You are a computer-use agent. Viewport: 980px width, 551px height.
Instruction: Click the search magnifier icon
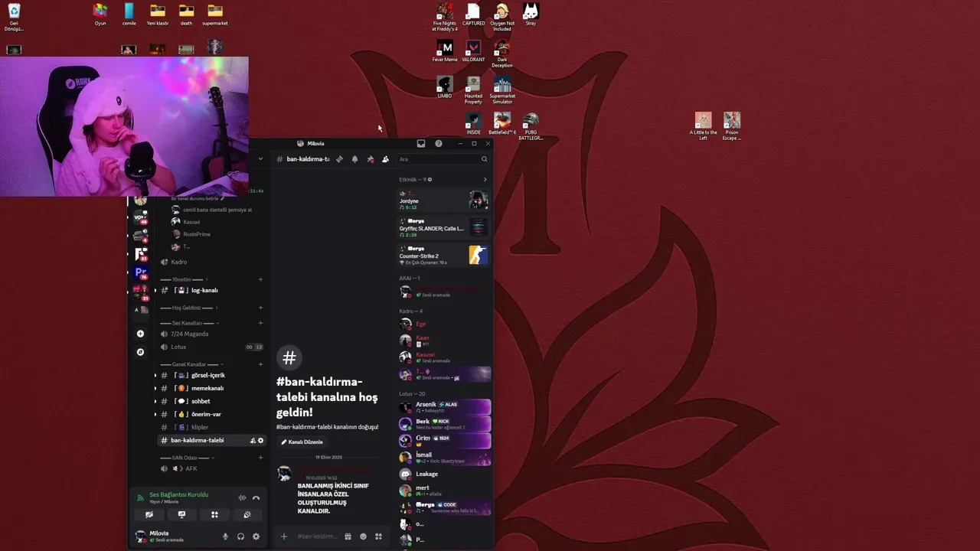click(484, 159)
